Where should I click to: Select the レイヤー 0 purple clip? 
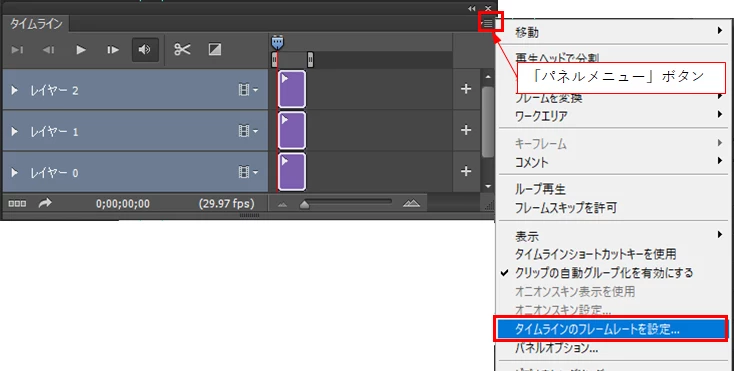tap(292, 172)
